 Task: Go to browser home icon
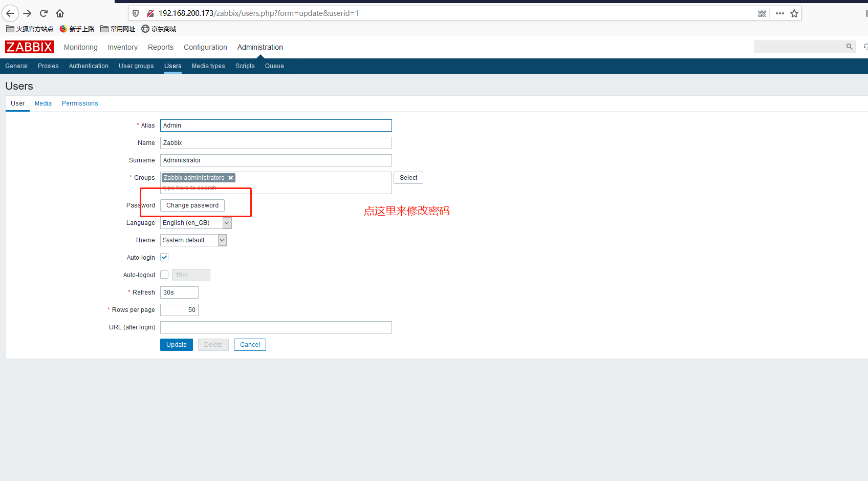tap(60, 13)
